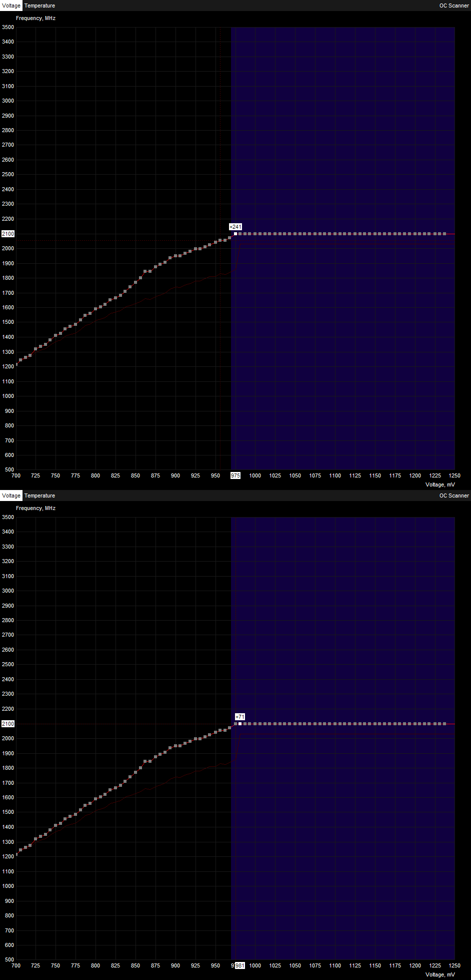Select first curve point at 700 mV, upper graph
The width and height of the screenshot is (471, 980).
pos(16,364)
